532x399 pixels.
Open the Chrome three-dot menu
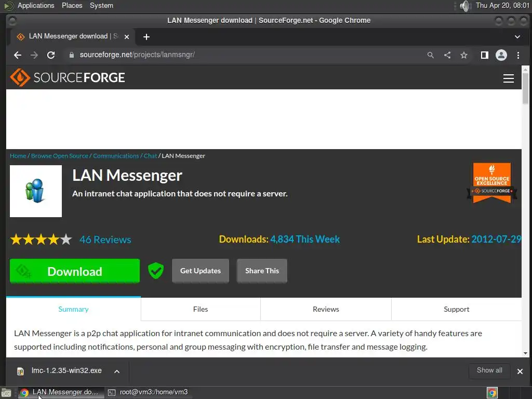point(518,55)
